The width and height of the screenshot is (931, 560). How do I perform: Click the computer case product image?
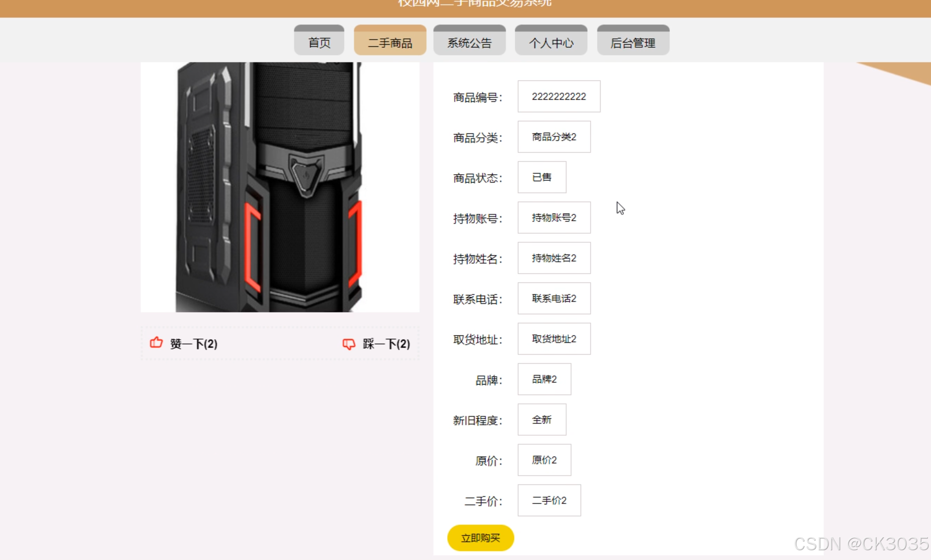coord(280,187)
